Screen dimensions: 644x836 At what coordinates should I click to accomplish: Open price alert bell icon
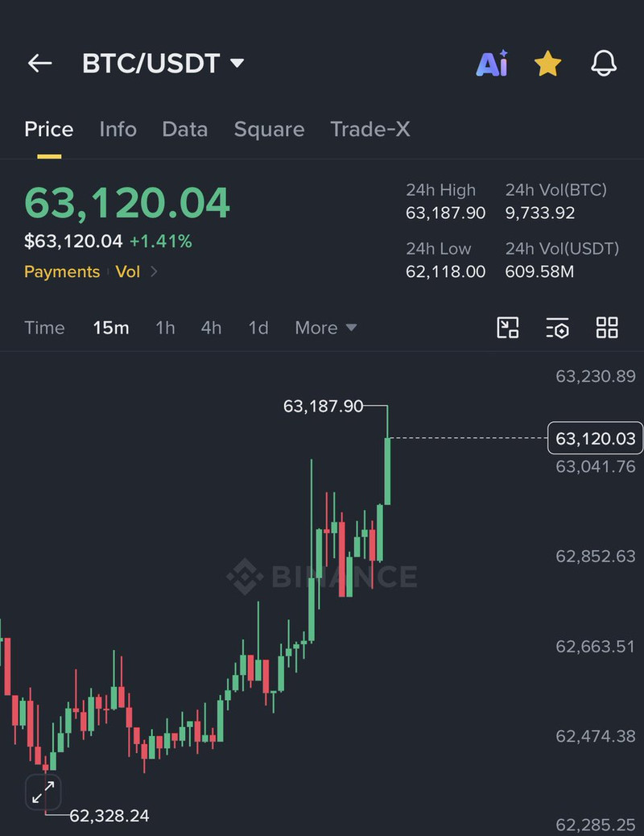(604, 64)
